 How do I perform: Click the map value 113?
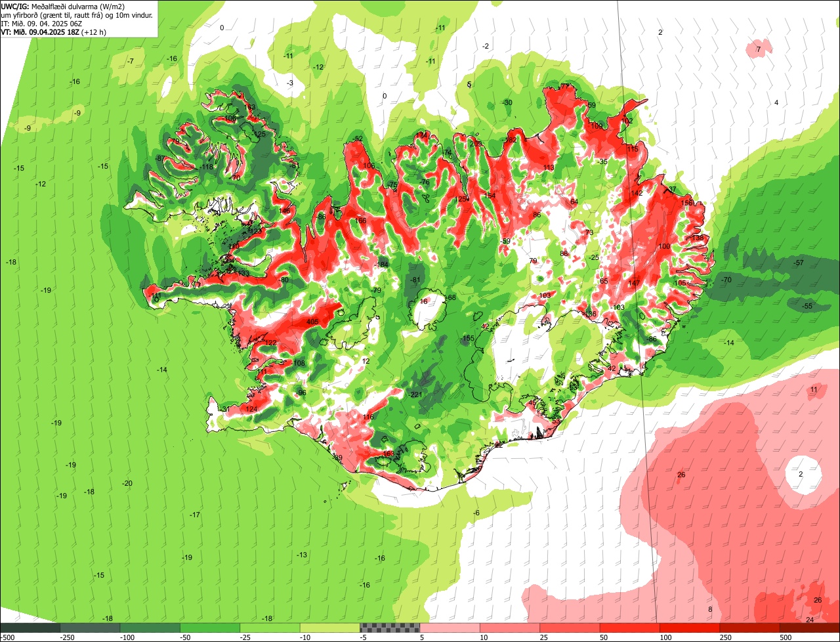click(549, 168)
